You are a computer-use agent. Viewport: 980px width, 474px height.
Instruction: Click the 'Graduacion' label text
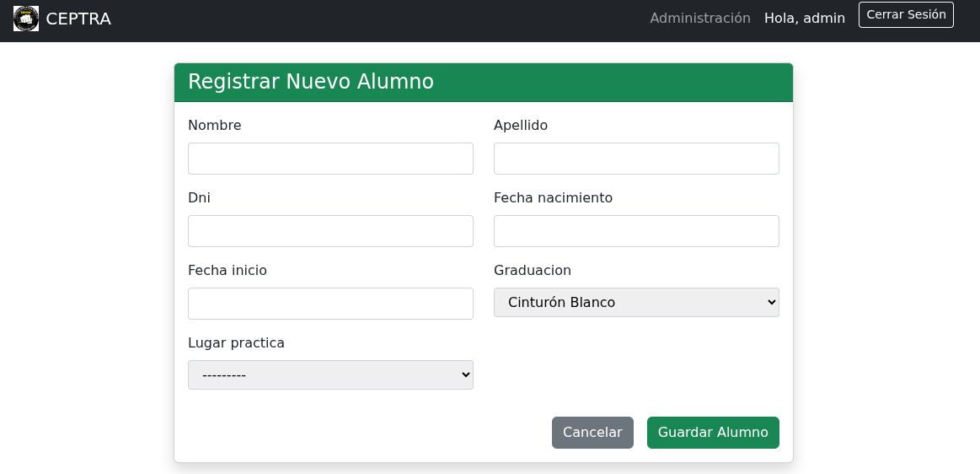tap(532, 271)
